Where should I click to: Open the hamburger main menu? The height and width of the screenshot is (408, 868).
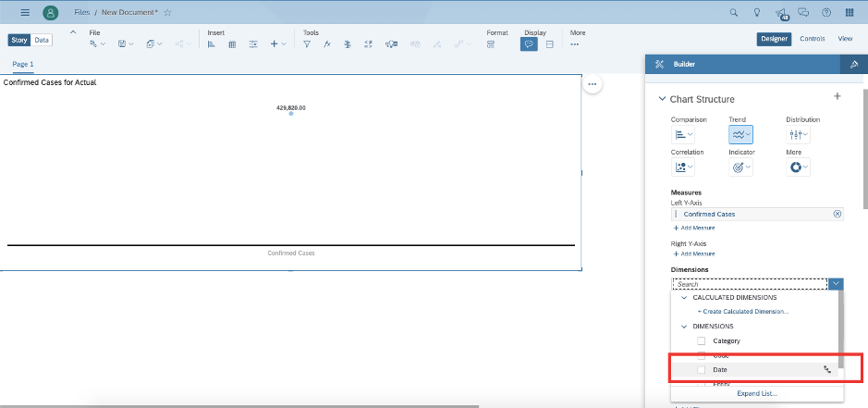point(25,12)
